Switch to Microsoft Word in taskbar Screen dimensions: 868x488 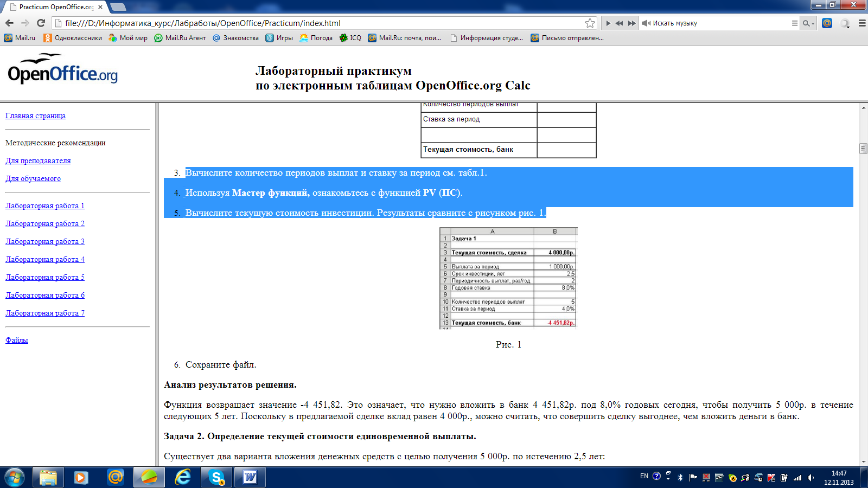[250, 477]
